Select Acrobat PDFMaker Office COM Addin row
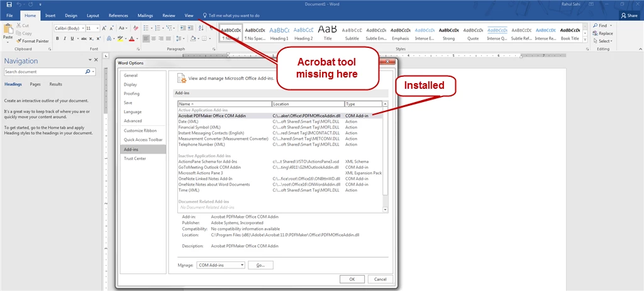The image size is (644, 291). pyautogui.click(x=280, y=116)
